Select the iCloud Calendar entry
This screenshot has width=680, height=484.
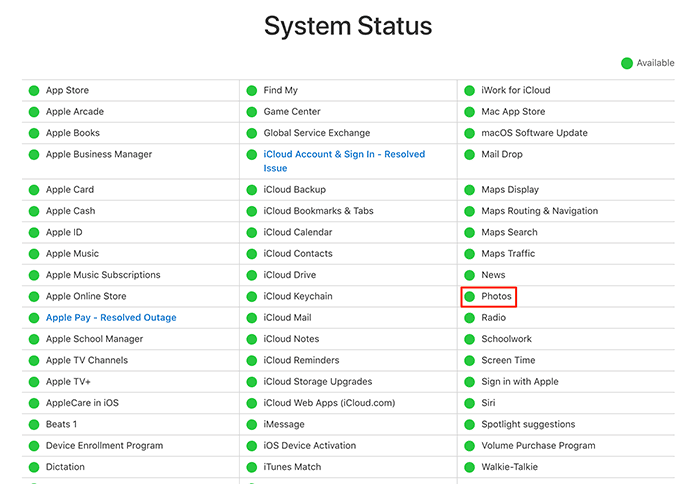coord(298,232)
